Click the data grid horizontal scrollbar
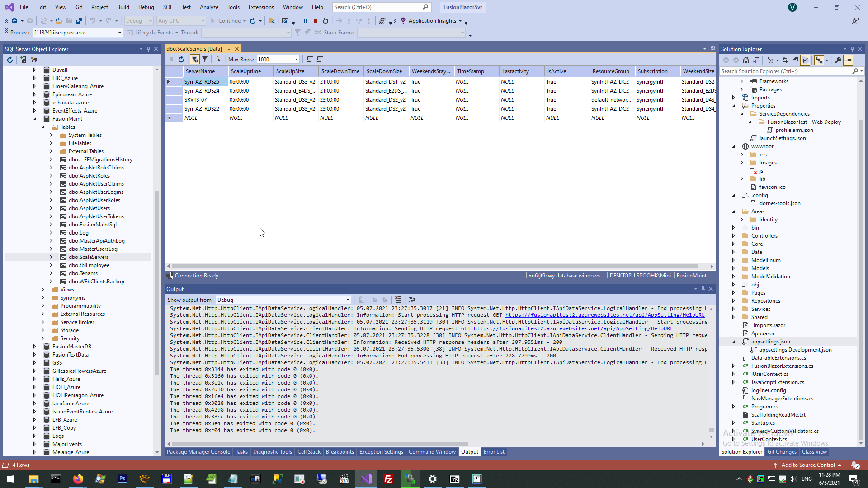The height and width of the screenshot is (488, 868). (434, 267)
